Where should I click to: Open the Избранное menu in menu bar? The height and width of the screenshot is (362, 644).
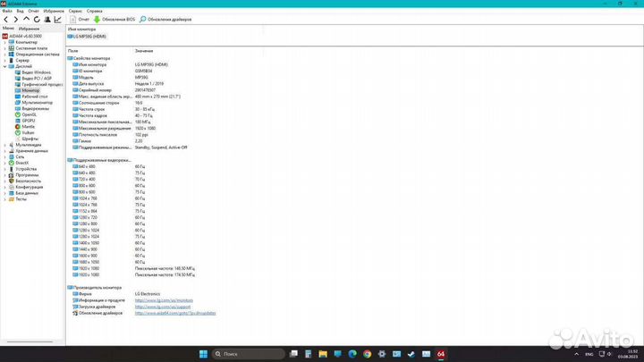tap(54, 11)
